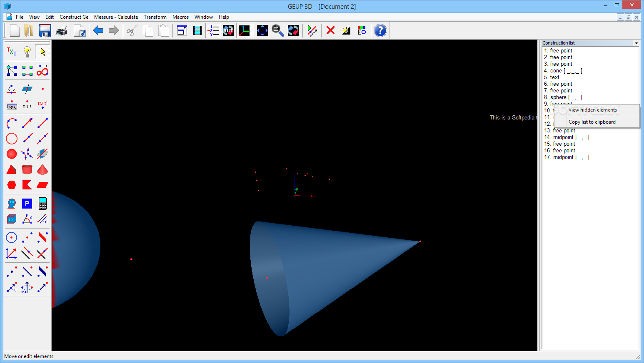The width and height of the screenshot is (644, 363).
Task: Open the File menu
Action: point(20,17)
